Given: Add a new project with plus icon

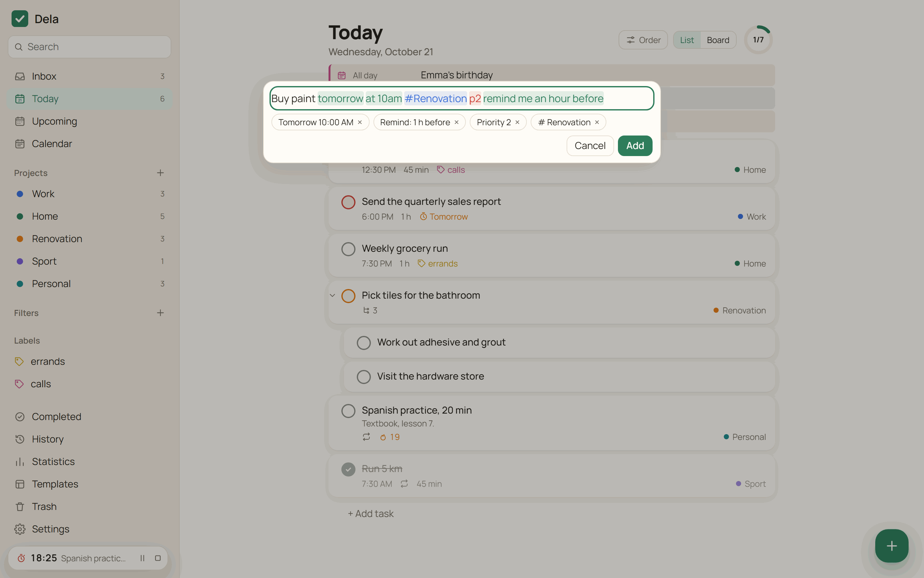Looking at the screenshot, I should pos(160,173).
